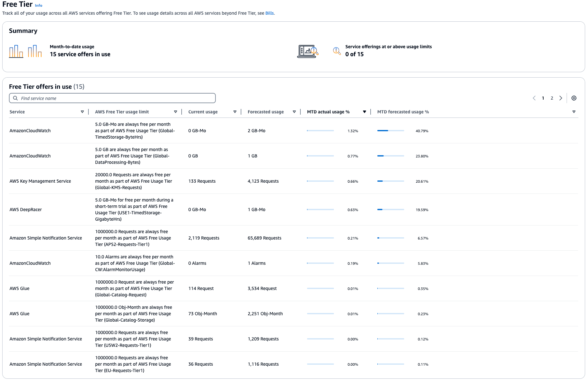Click the 1,116 Requests forecast cell
Image resolution: width=588 pixels, height=381 pixels.
click(x=263, y=364)
